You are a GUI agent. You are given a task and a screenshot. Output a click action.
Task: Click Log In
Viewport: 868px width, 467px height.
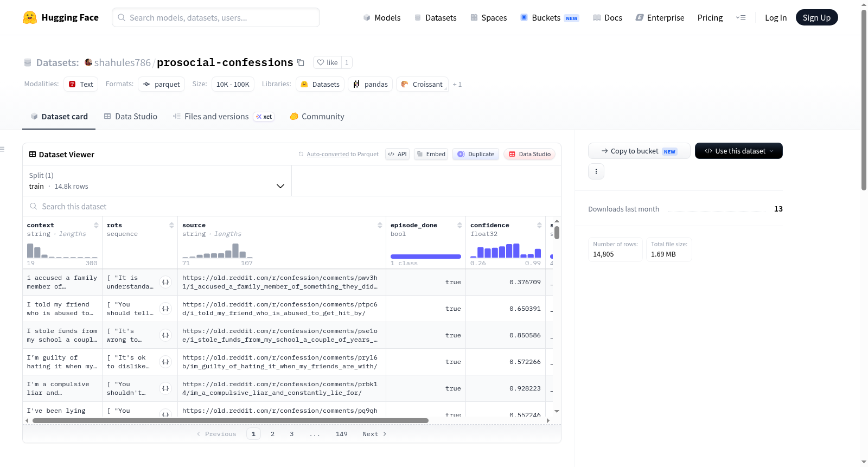[776, 17]
